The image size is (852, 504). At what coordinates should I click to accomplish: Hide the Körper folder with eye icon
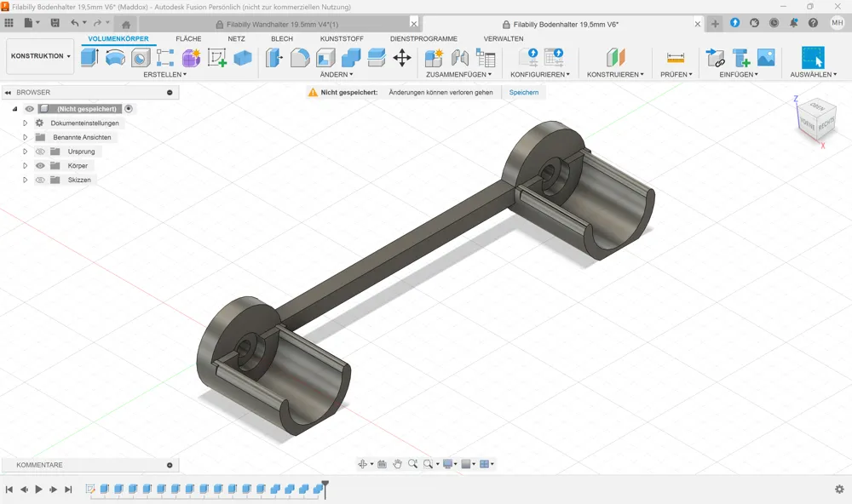tap(40, 166)
